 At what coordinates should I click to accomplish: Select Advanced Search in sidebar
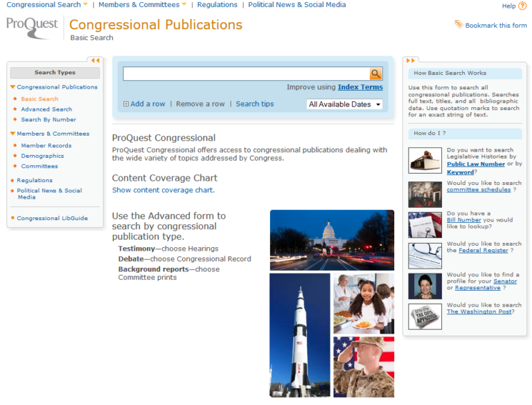[46, 109]
